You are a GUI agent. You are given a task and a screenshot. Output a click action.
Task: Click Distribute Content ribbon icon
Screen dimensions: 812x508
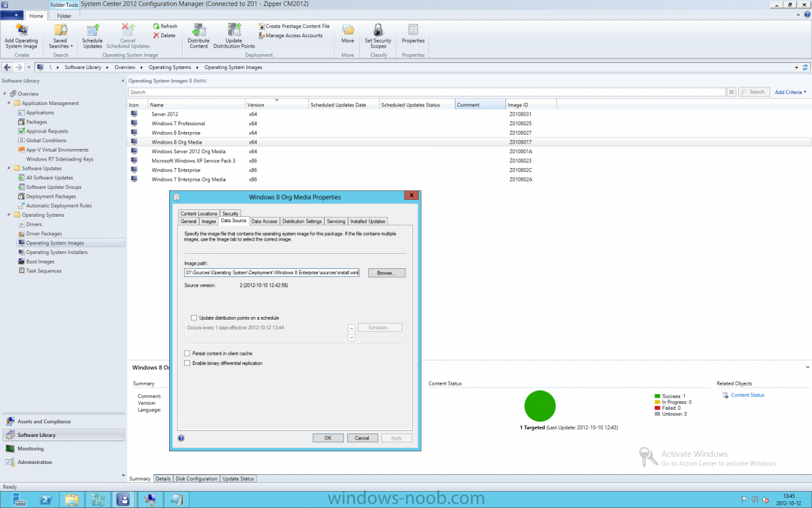[198, 36]
